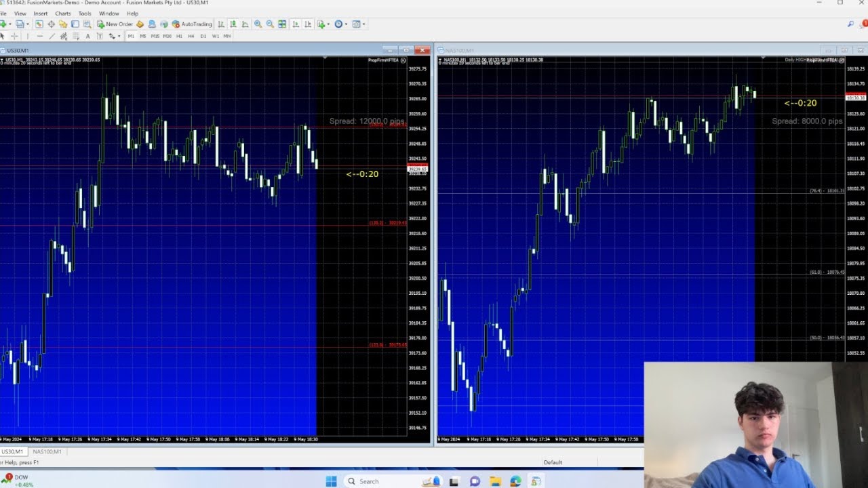Click the US30 chart shift triangle marker
This screenshot has width=868, height=488.
click(325, 58)
